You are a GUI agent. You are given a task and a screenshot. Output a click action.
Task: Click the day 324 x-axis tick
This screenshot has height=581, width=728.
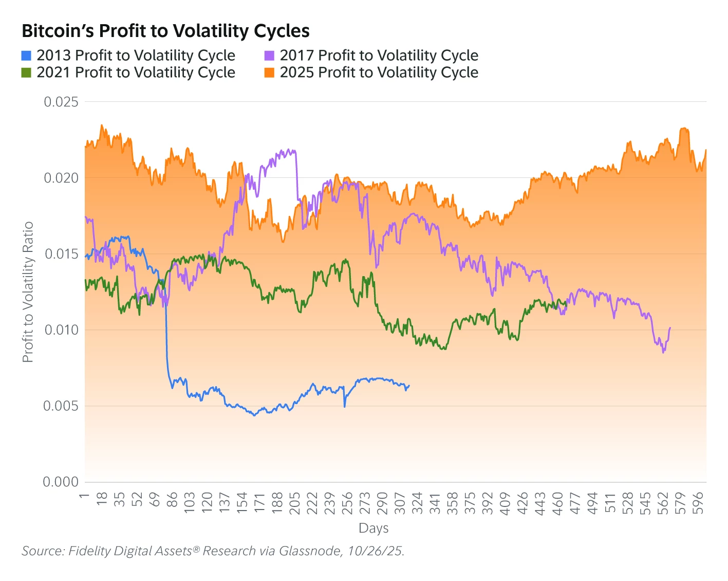click(418, 503)
